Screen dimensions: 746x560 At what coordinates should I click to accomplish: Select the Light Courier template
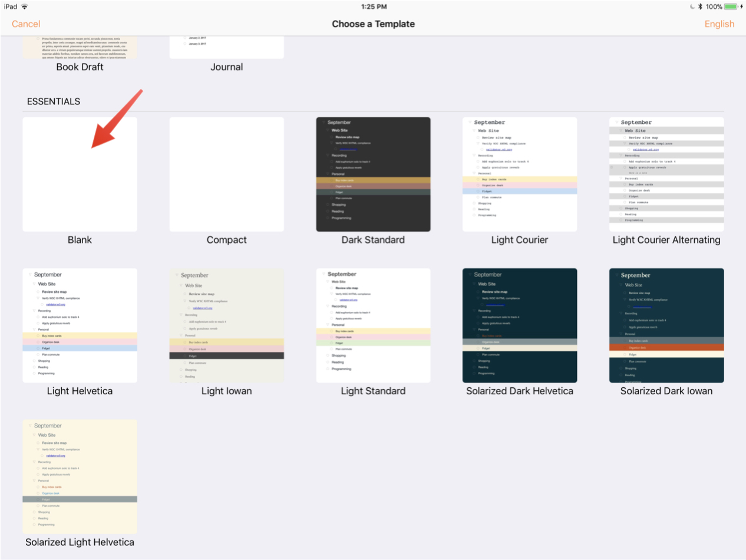coord(520,174)
